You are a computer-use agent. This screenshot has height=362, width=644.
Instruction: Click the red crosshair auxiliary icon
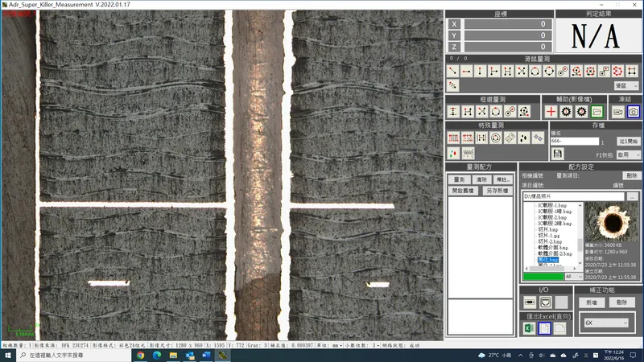click(551, 111)
